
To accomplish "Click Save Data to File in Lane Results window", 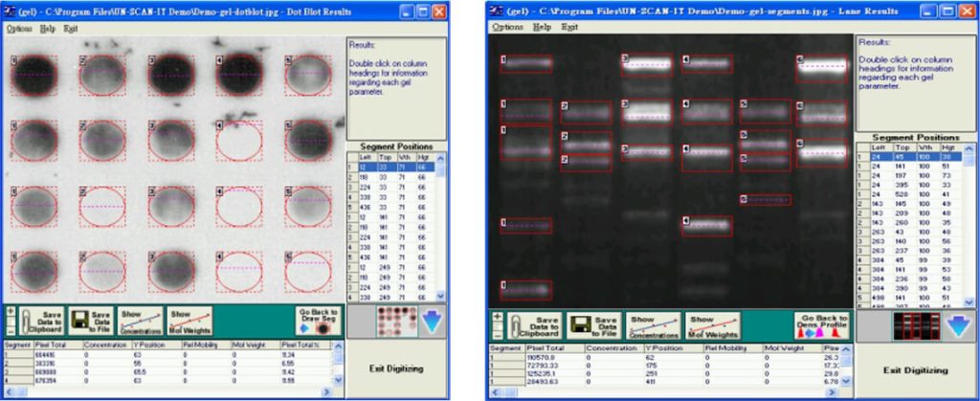I will pyautogui.click(x=593, y=325).
